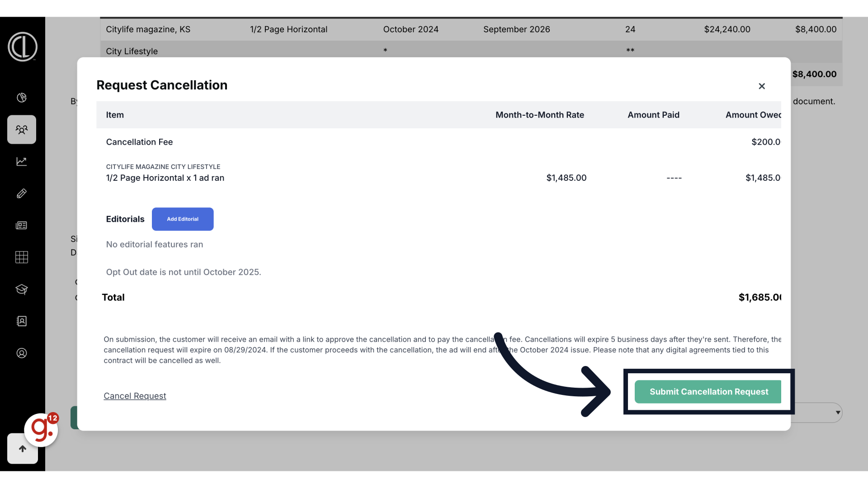
Task: Open the dashboard pie chart icon
Action: tap(22, 98)
